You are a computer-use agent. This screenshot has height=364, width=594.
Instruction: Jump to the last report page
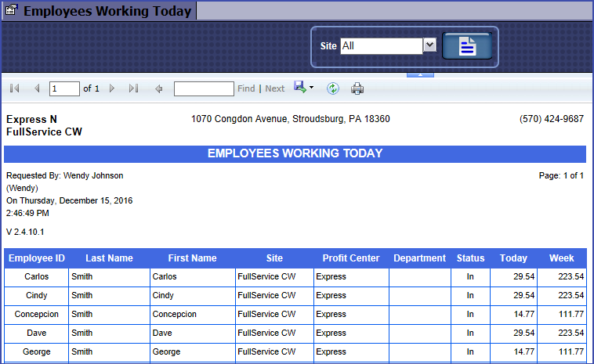133,89
